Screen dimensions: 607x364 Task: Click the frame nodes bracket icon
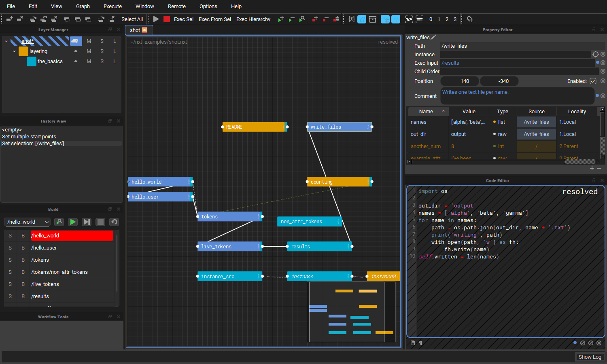tap(409, 19)
